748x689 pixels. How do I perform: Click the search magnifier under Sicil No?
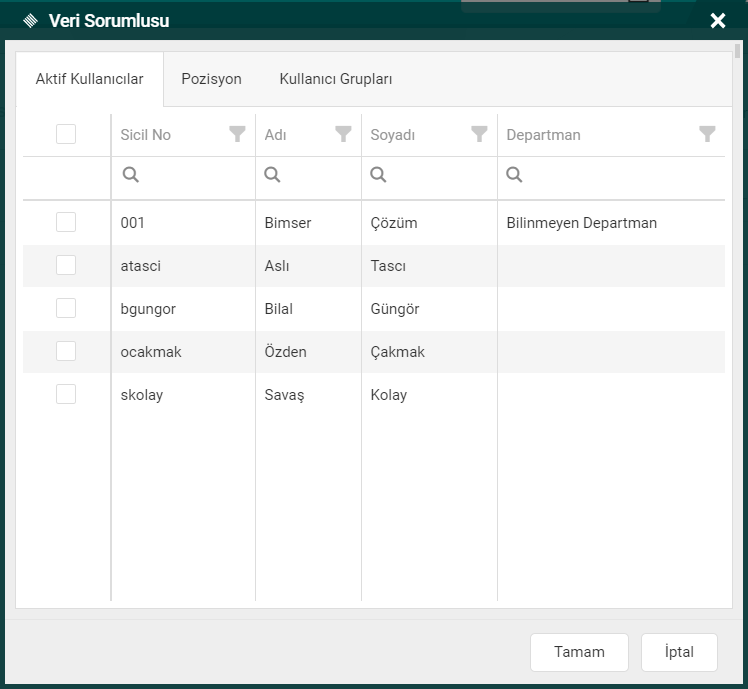[x=130, y=175]
